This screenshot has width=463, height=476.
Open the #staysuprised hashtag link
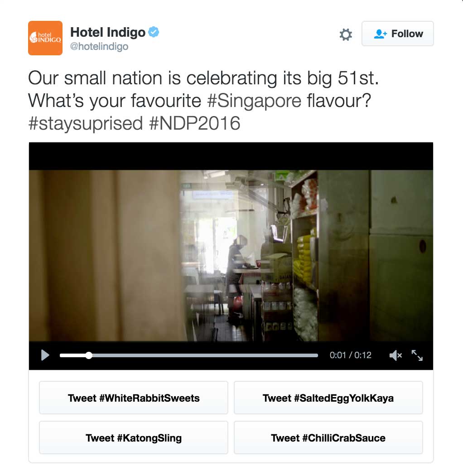click(x=85, y=123)
